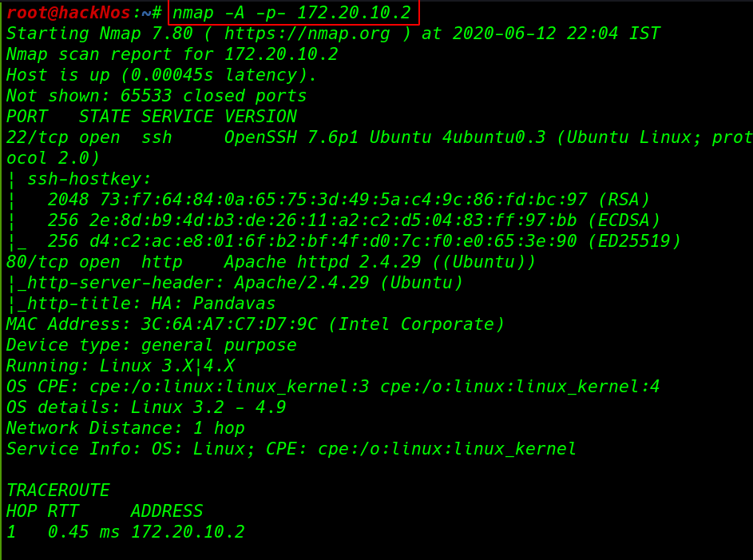The image size is (753, 560).
Task: Click the root@hackNos prompt text
Action: (x=68, y=13)
